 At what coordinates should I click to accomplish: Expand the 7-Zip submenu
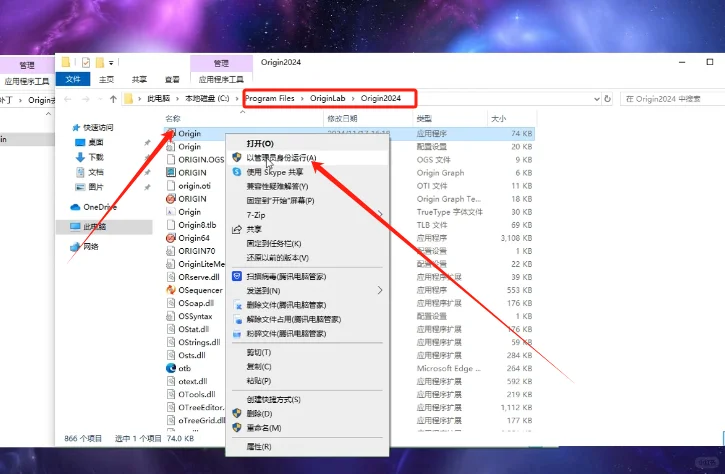coord(380,214)
